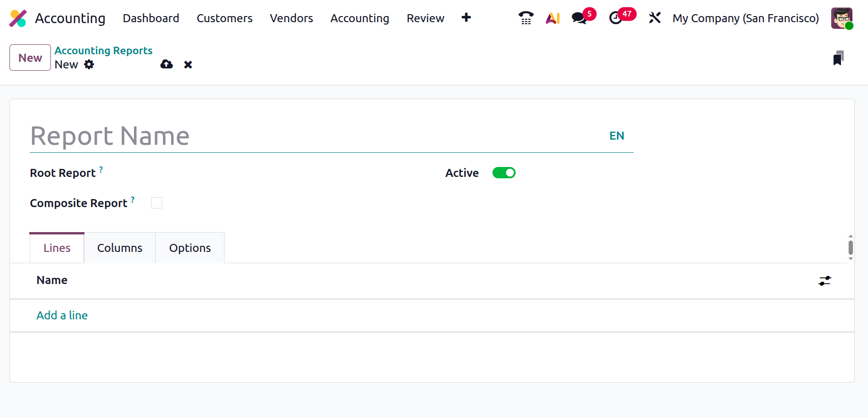Open the conversations messages icon
Viewport: 868px width, 417px height.
(579, 18)
